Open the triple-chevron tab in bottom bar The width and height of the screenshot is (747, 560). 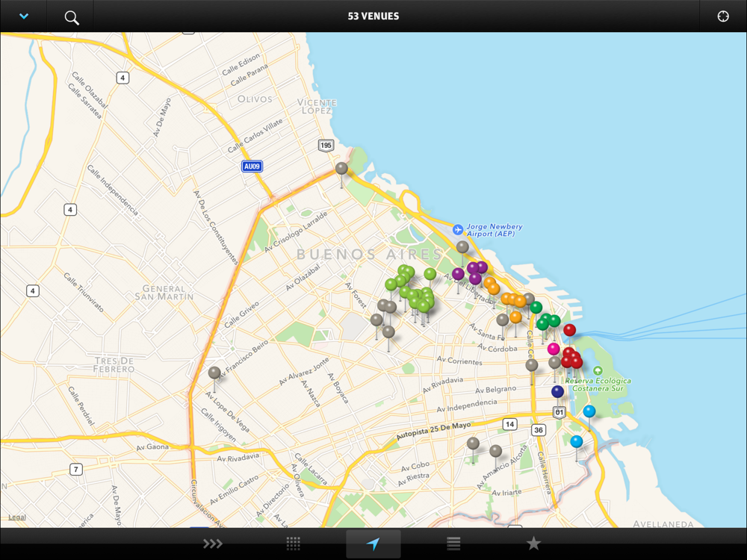212,544
